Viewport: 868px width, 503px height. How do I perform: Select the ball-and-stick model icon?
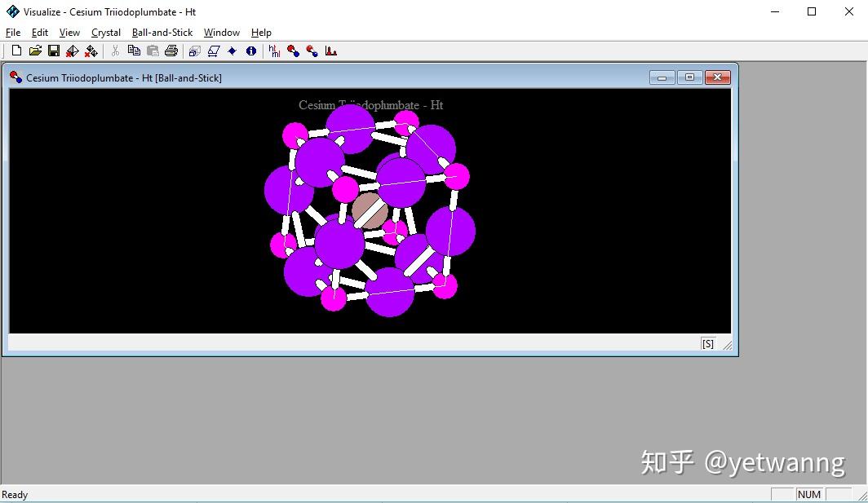pyautogui.click(x=292, y=51)
